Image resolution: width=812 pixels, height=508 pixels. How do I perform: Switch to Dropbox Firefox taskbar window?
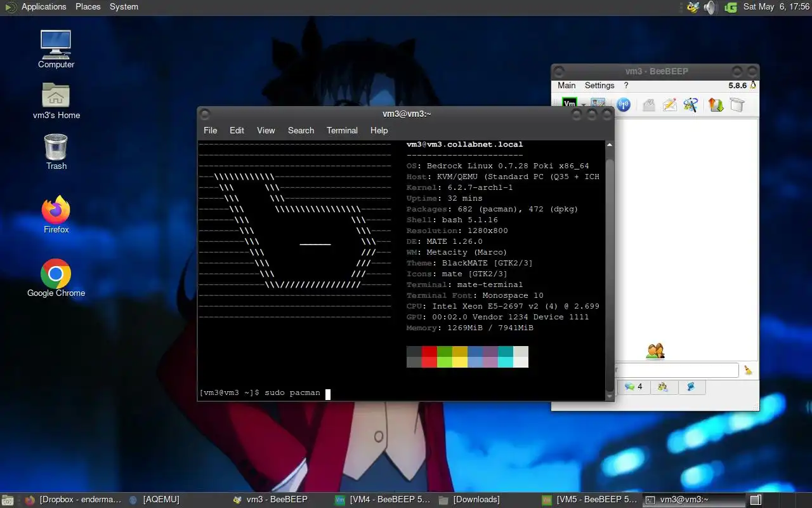pos(72,500)
